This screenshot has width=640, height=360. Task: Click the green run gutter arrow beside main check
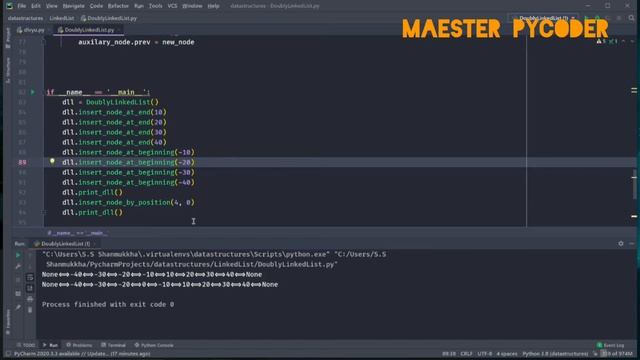[x=33, y=92]
